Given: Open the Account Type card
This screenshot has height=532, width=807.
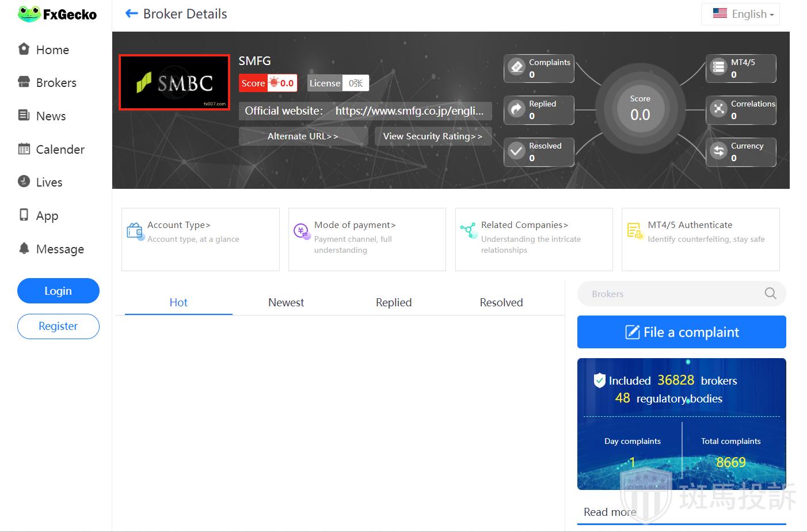Looking at the screenshot, I should (x=200, y=239).
